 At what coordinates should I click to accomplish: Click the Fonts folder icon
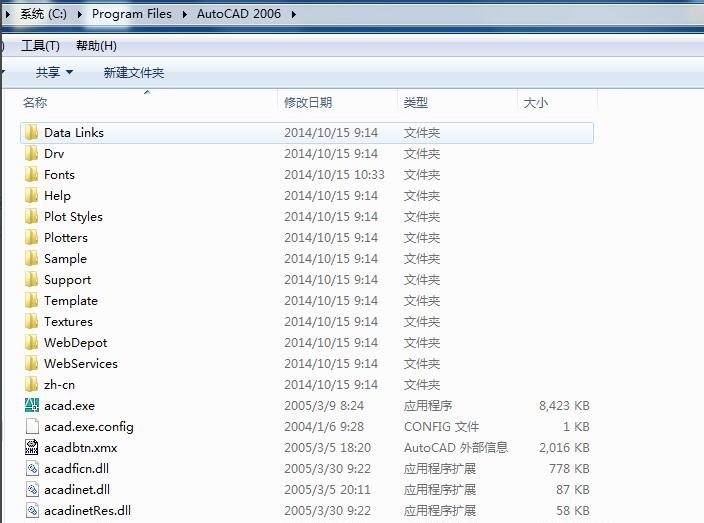point(31,175)
